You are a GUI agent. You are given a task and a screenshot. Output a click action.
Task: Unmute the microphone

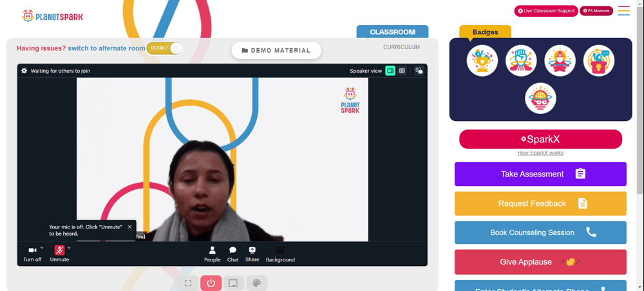59,254
